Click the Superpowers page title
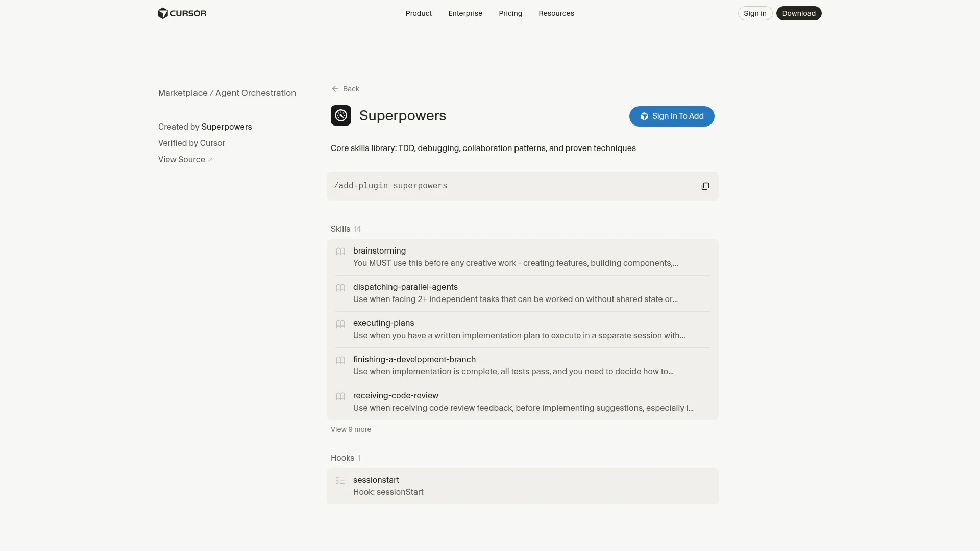980x551 pixels. (403, 115)
